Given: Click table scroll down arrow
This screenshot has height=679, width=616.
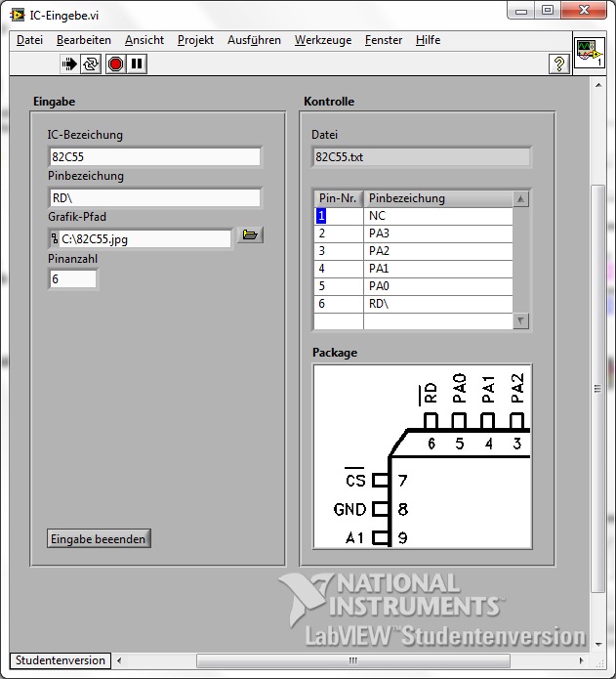Looking at the screenshot, I should click(520, 320).
